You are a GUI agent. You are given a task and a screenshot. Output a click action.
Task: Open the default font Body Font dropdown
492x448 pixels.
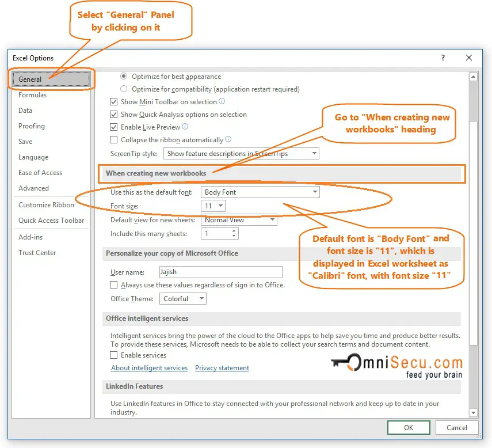pyautogui.click(x=260, y=192)
